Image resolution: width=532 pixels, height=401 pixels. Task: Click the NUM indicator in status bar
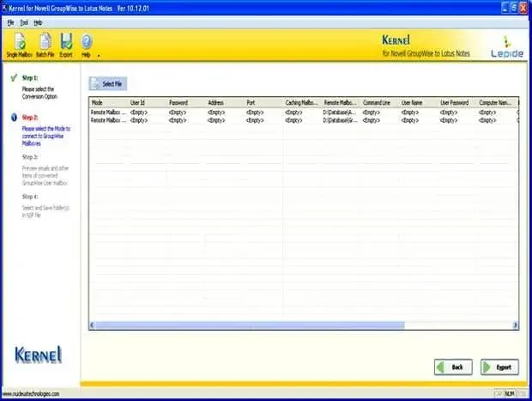click(510, 394)
